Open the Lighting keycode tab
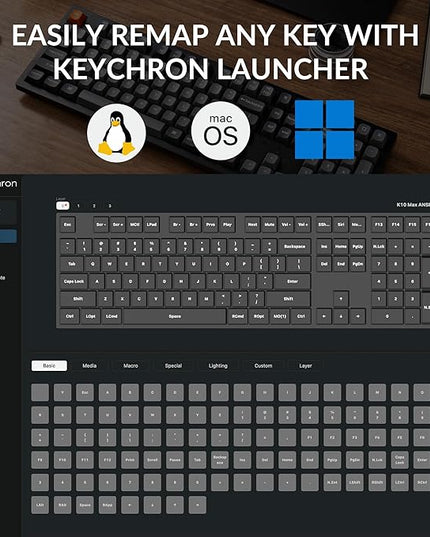 point(218,366)
